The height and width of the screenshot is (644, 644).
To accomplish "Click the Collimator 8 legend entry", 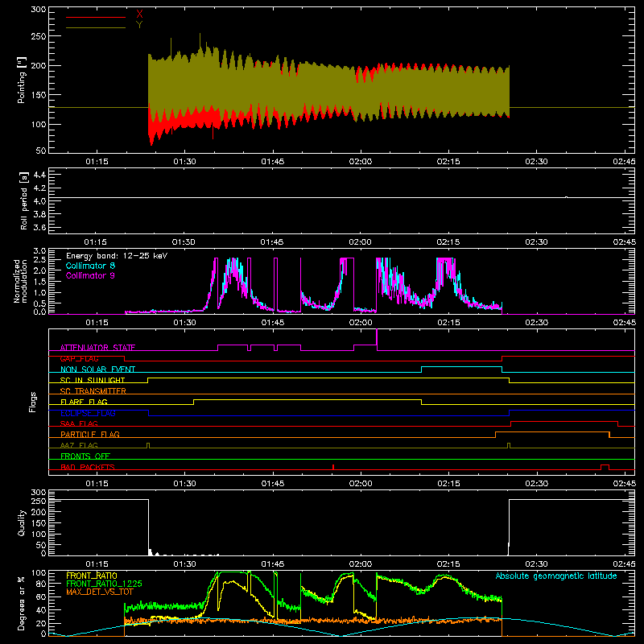I will tap(90, 266).
